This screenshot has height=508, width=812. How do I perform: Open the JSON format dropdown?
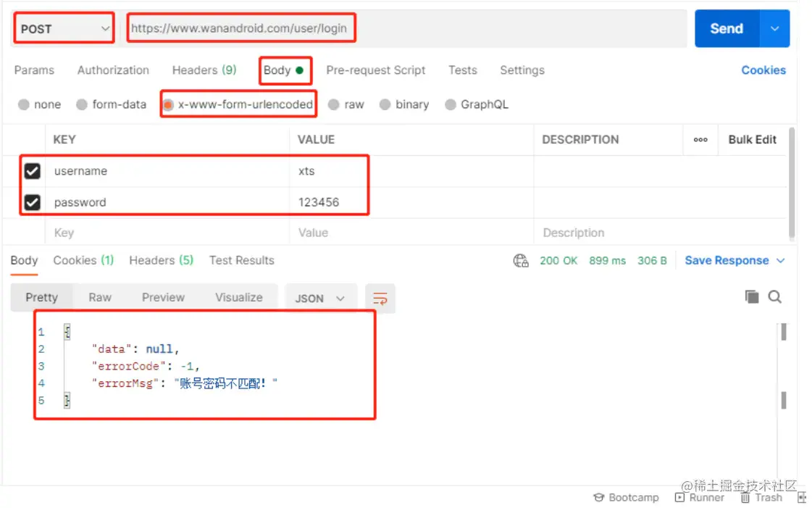pyautogui.click(x=321, y=299)
